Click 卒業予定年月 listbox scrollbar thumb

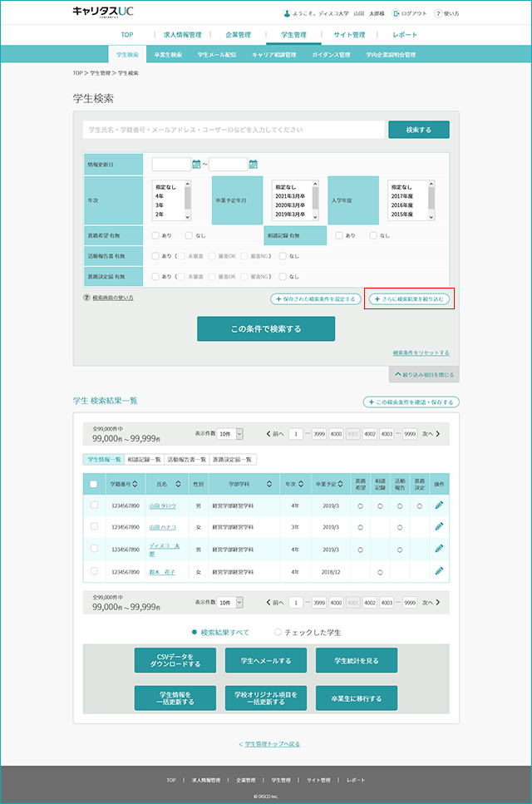pos(315,197)
